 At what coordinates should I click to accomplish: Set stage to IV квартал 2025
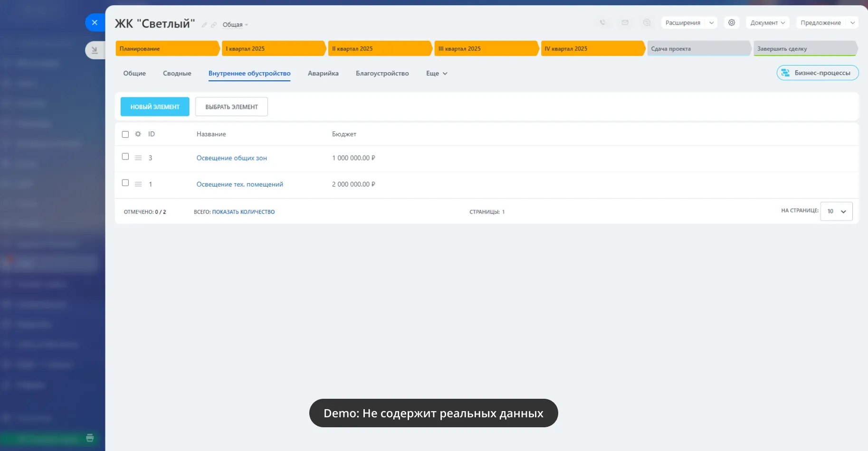(x=593, y=48)
